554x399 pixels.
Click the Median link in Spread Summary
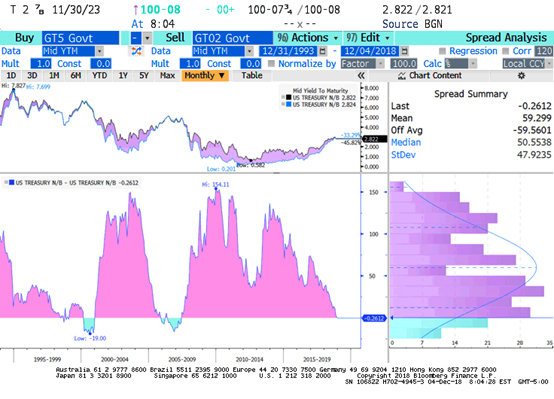click(x=406, y=142)
